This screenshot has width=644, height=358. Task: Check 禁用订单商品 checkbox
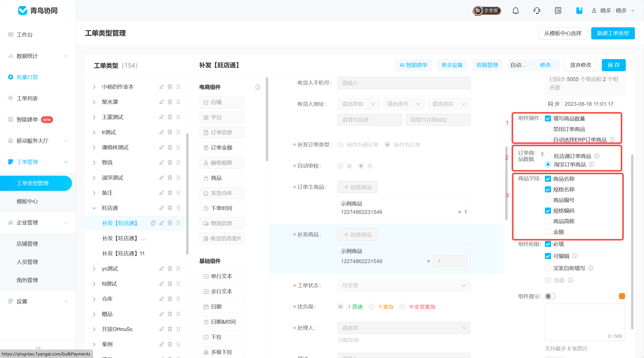click(548, 129)
